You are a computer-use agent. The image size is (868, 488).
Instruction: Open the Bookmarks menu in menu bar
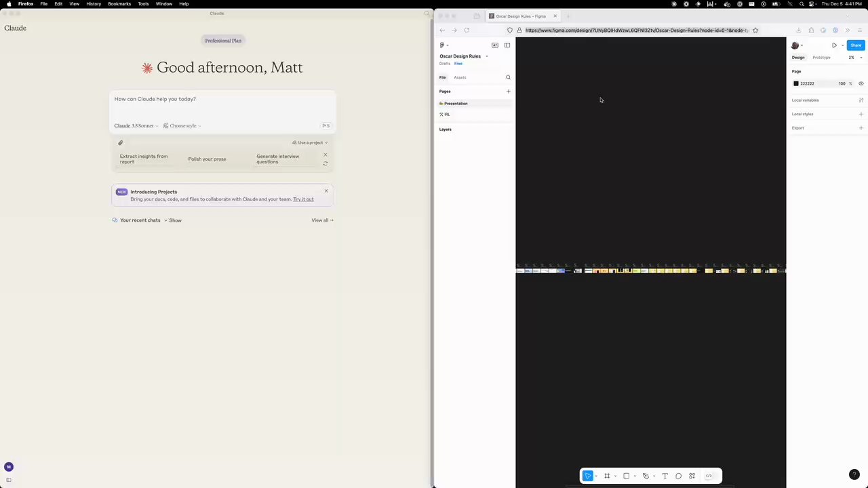(x=119, y=4)
